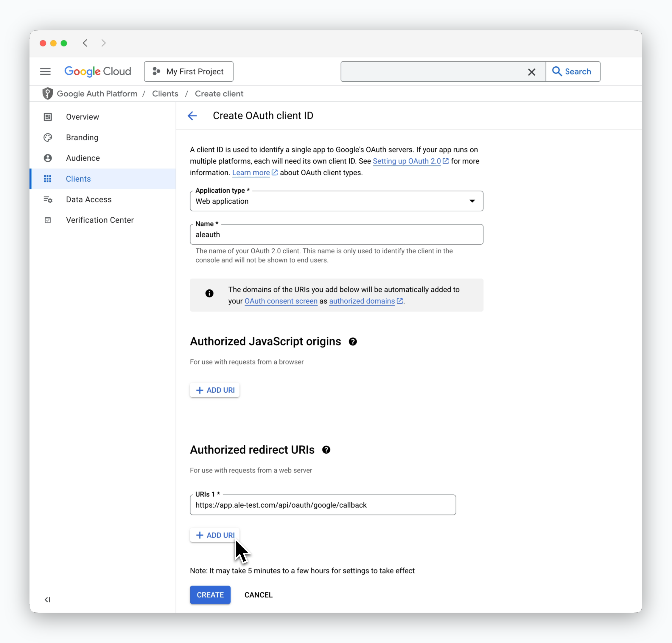Open the Learn more link
Screen dimensions: 672x643
(255, 173)
